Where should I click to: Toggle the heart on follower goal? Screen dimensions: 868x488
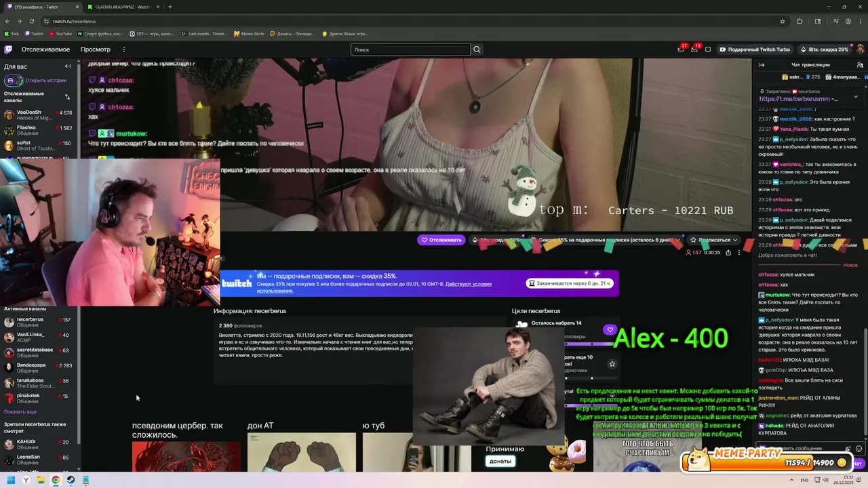click(x=610, y=330)
